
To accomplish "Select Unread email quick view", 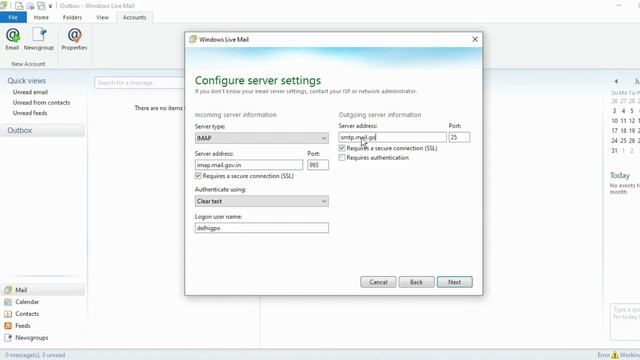I will [x=30, y=92].
